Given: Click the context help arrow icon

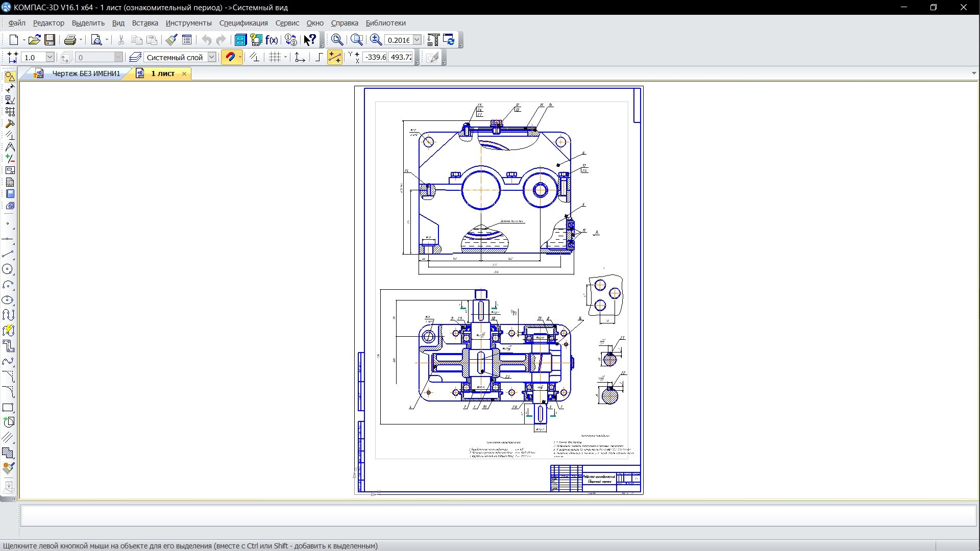Looking at the screenshot, I should [x=310, y=40].
